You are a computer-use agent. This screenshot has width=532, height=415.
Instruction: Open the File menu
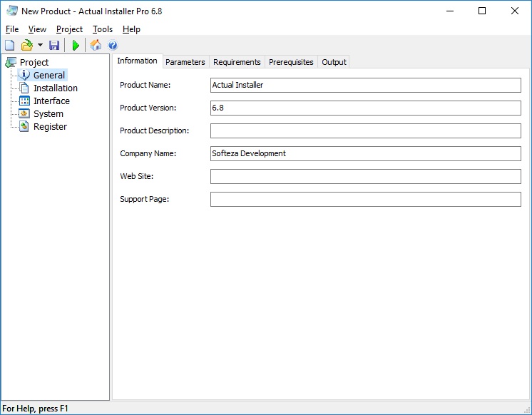[x=12, y=29]
